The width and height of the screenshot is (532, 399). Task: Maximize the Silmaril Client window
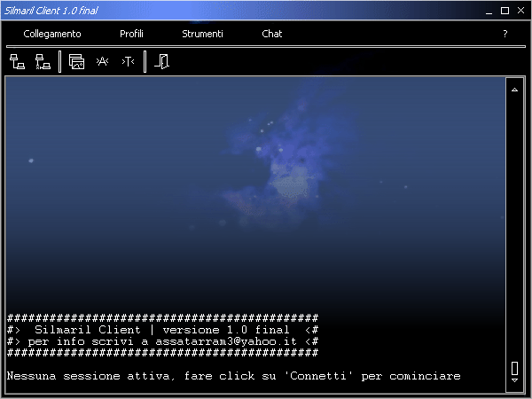(505, 11)
